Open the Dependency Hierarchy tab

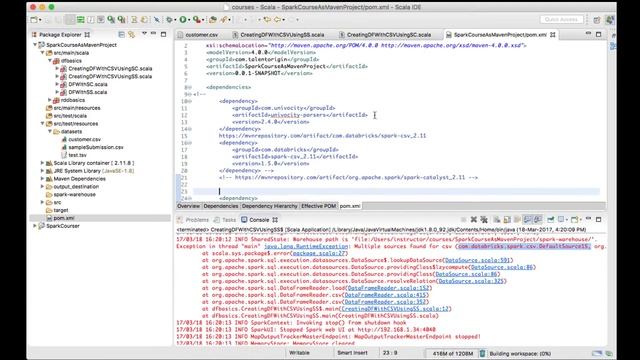pos(270,206)
